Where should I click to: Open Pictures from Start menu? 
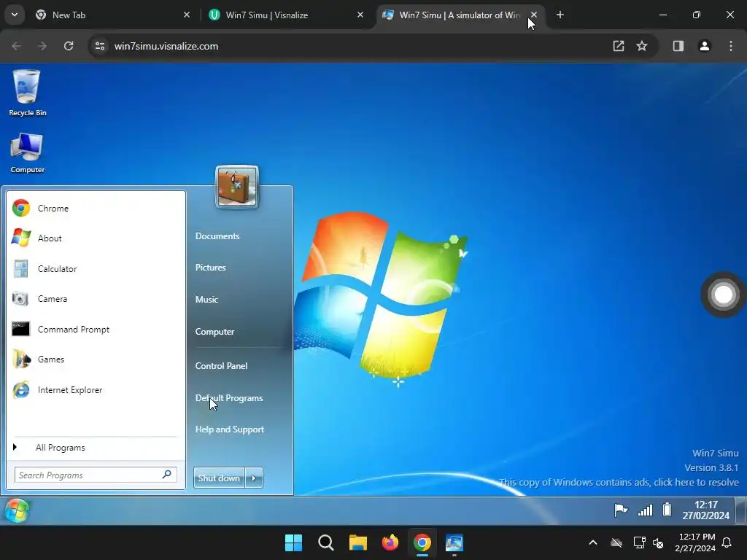tap(211, 268)
